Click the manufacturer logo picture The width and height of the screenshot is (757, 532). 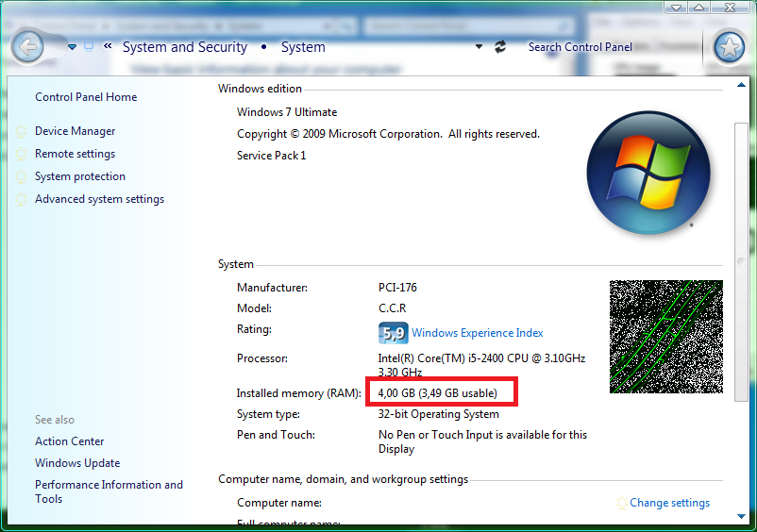click(666, 337)
